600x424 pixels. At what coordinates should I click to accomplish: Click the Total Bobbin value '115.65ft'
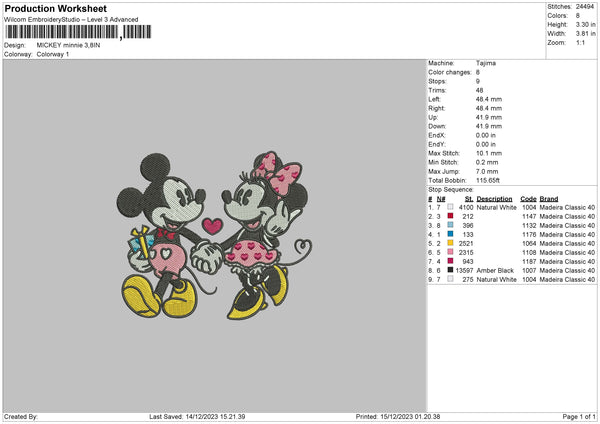tap(488, 180)
